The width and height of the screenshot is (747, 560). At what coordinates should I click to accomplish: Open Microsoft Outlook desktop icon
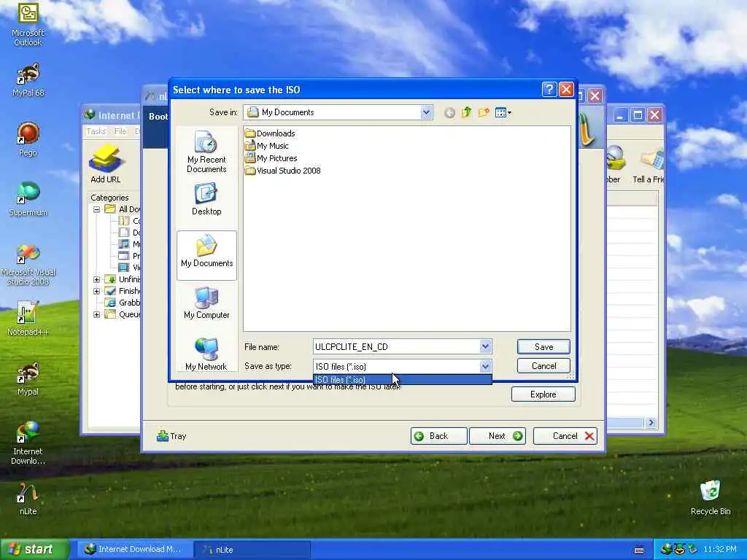28,25
